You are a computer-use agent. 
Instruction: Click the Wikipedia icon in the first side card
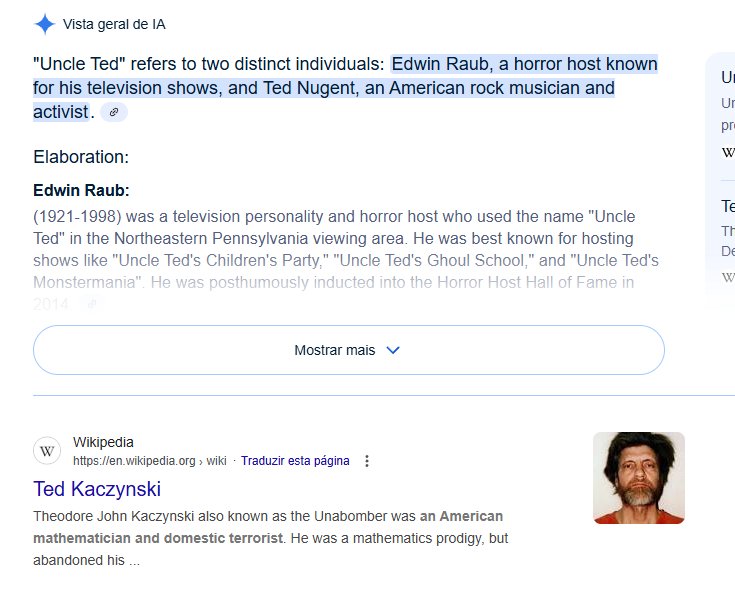point(727,152)
